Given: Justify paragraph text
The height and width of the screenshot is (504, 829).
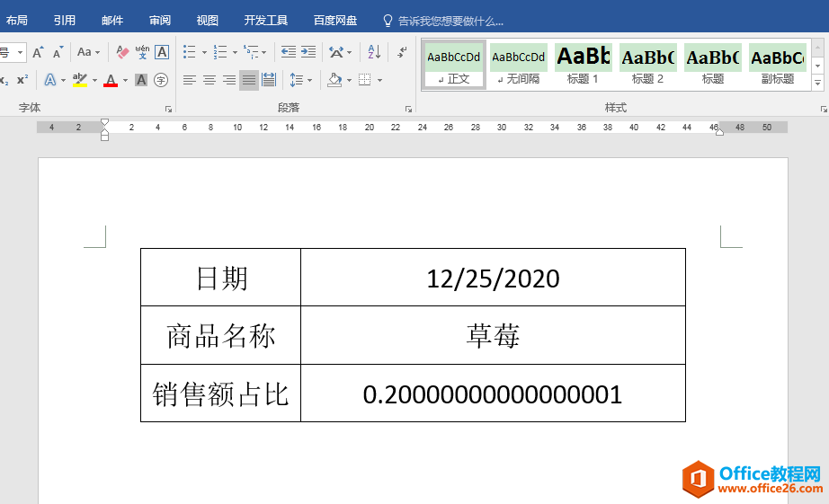Looking at the screenshot, I should coord(249,80).
